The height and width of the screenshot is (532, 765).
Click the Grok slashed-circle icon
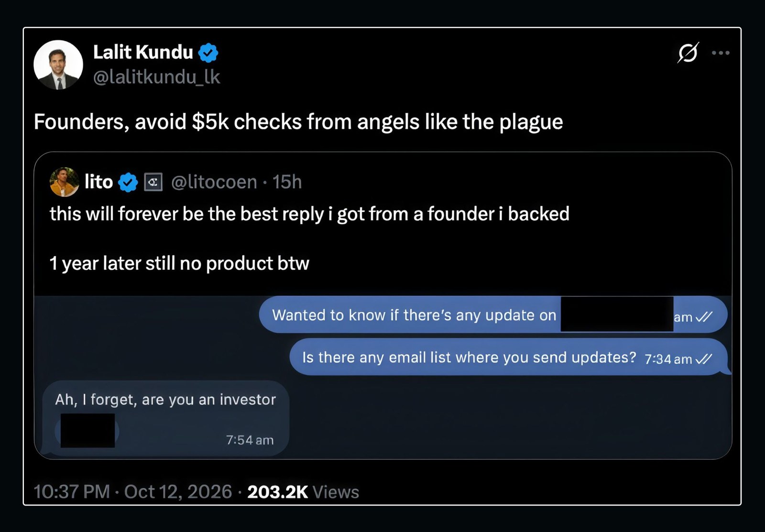(x=688, y=53)
